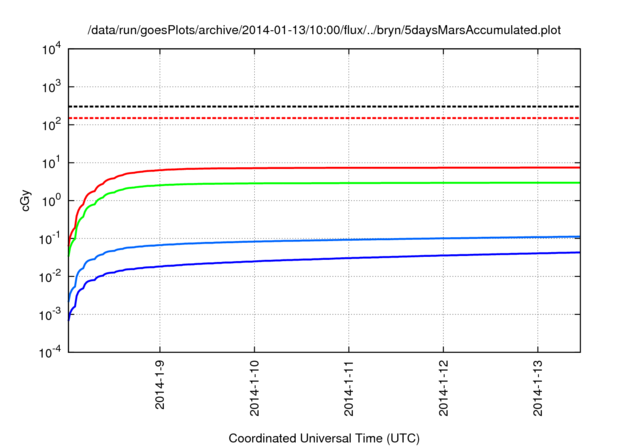
Task: Click the 10^-3 y-axis tick label
Action: [48, 315]
